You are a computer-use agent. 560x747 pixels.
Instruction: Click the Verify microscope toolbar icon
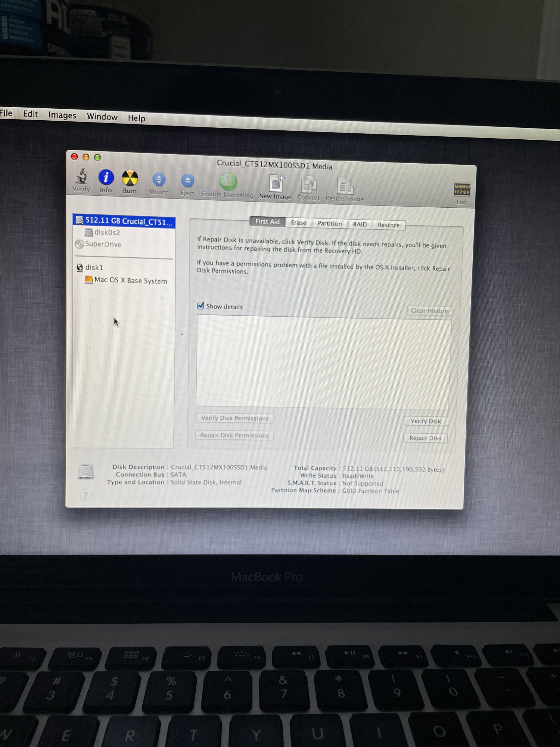click(81, 176)
